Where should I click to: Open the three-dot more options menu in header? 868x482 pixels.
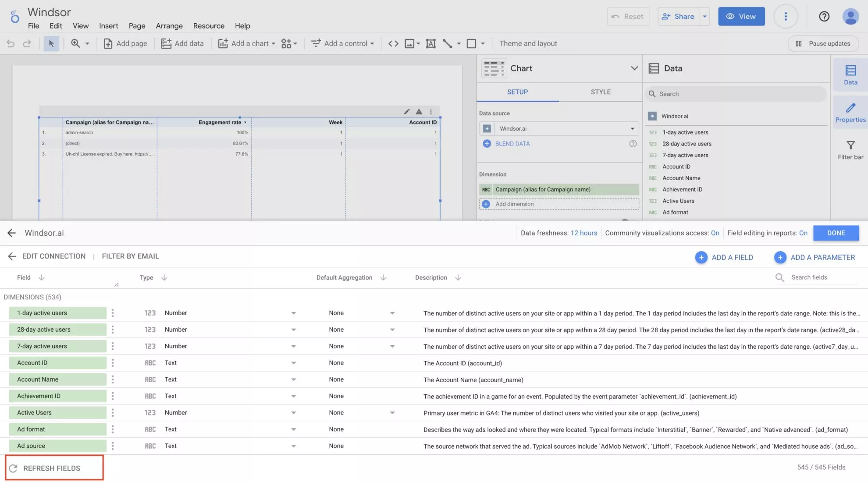[786, 16]
